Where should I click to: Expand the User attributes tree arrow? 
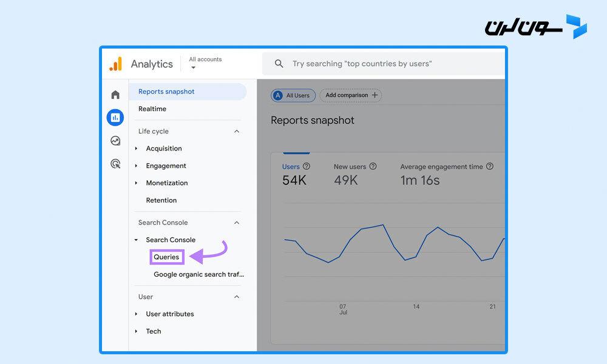click(136, 314)
